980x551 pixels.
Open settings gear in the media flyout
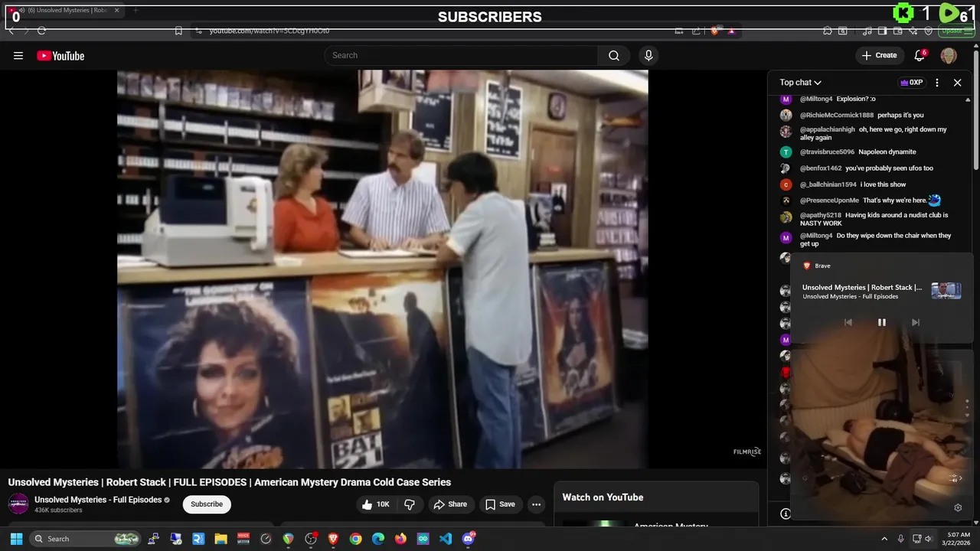click(958, 507)
